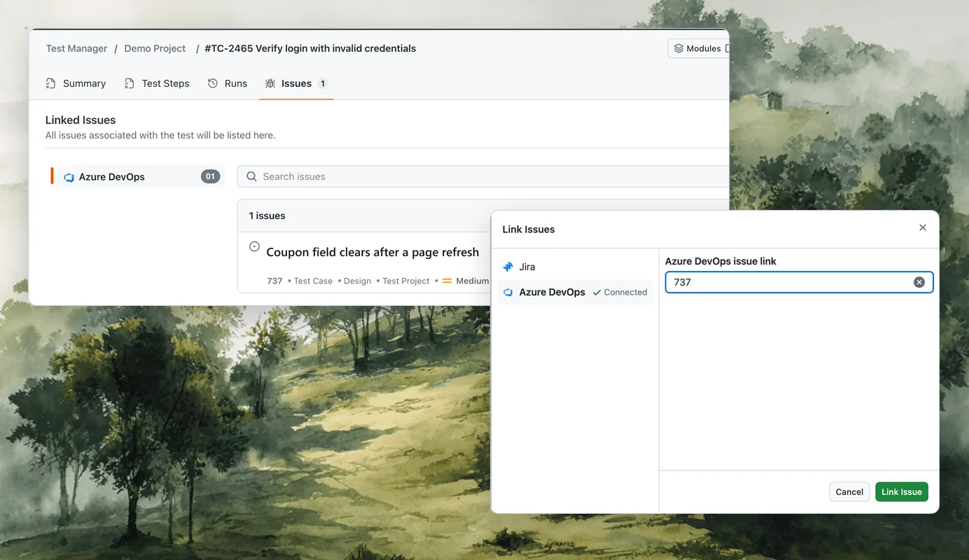The width and height of the screenshot is (969, 560).
Task: Click the magnifier search icon
Action: click(251, 176)
